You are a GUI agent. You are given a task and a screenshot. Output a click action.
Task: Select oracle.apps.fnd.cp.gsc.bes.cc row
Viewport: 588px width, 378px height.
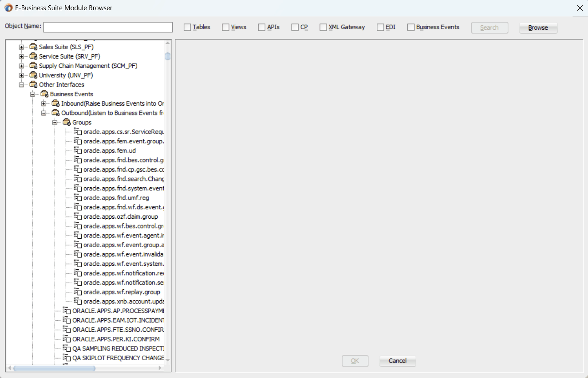point(119,169)
